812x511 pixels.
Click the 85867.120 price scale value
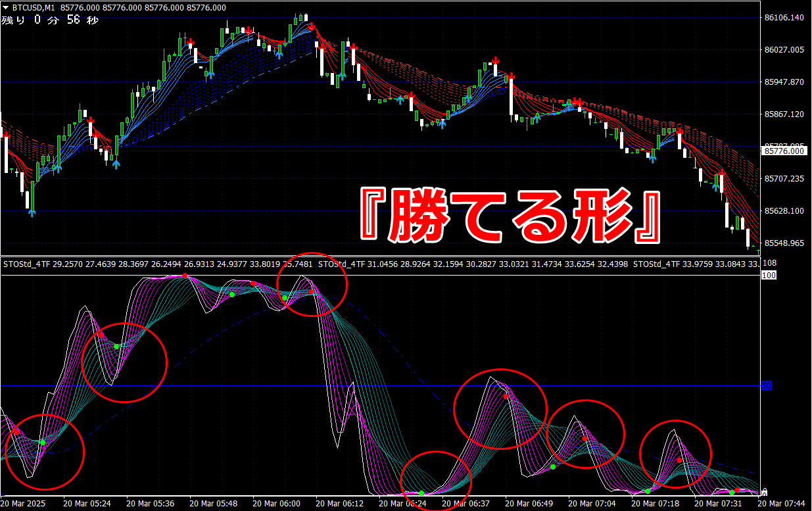784,114
